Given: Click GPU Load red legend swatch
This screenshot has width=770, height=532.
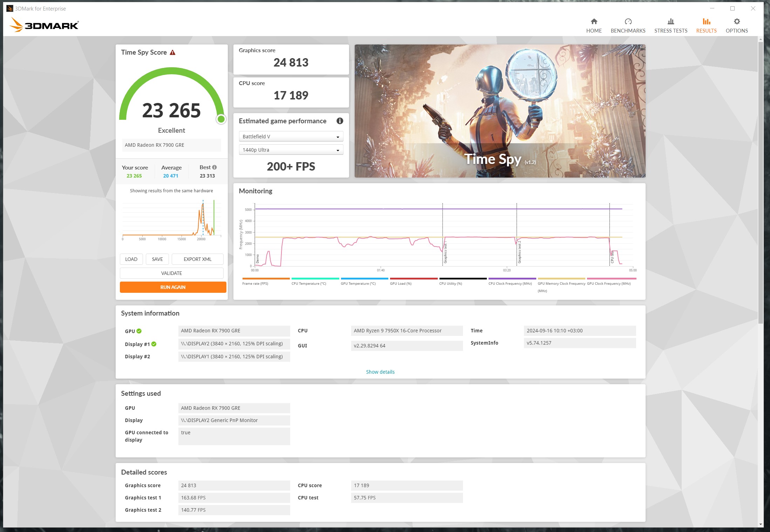Looking at the screenshot, I should point(414,279).
